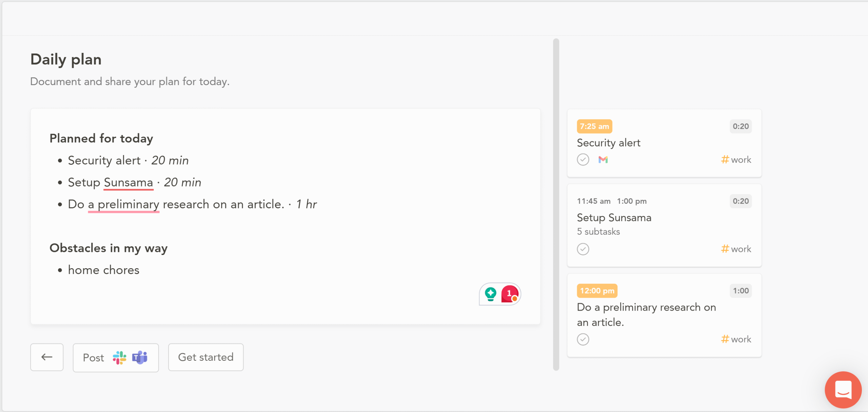The image size is (868, 412).
Task: Open the 7:25 am start time picker
Action: coord(594,126)
